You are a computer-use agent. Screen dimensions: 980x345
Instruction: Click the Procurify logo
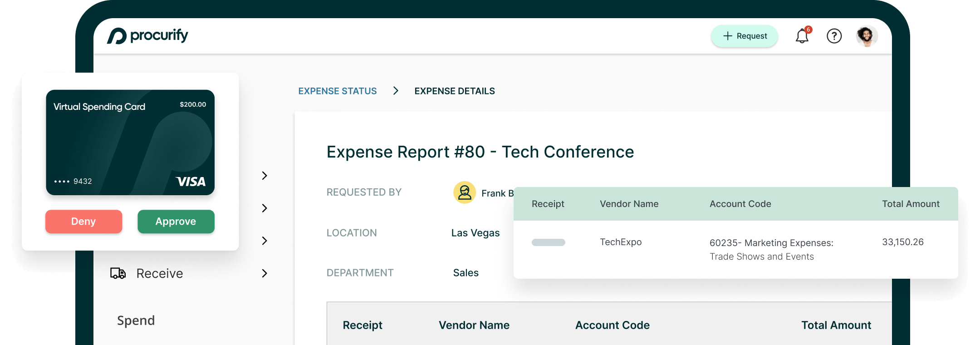pyautogui.click(x=147, y=36)
